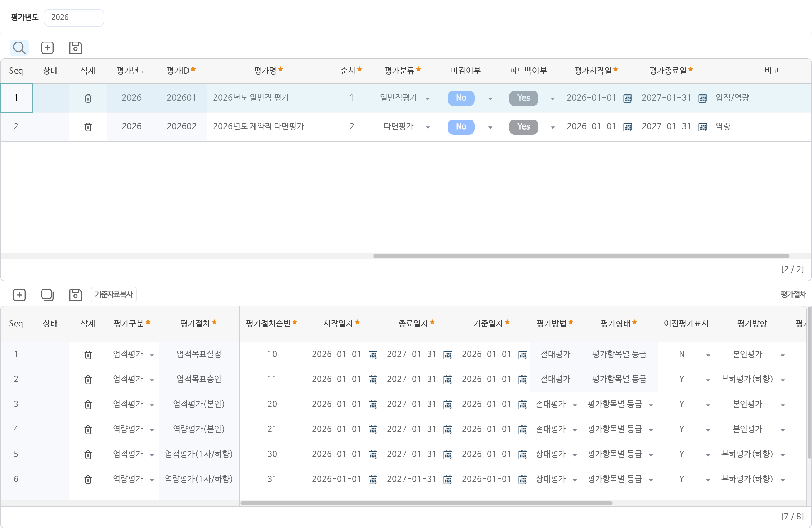The width and height of the screenshot is (812, 530).
Task: Click the copy row icon in lower toolbar
Action: tap(47, 295)
